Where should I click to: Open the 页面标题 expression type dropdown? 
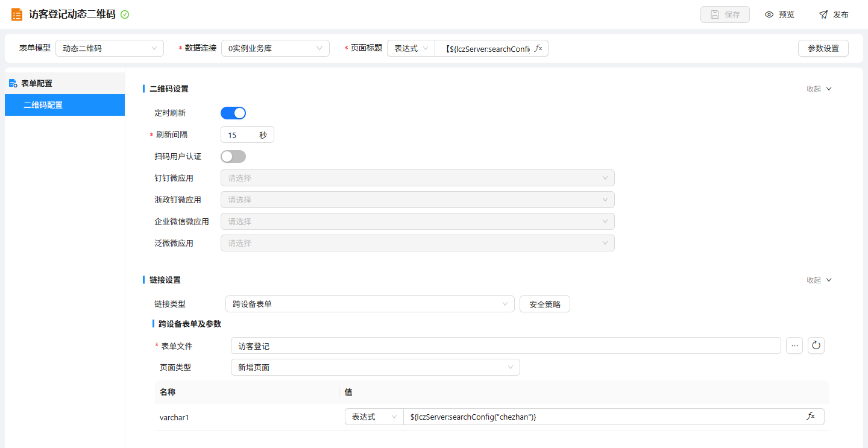point(411,48)
